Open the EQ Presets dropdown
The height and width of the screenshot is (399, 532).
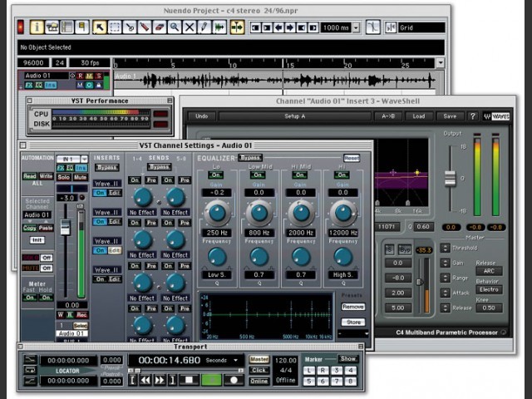pyautogui.click(x=353, y=333)
